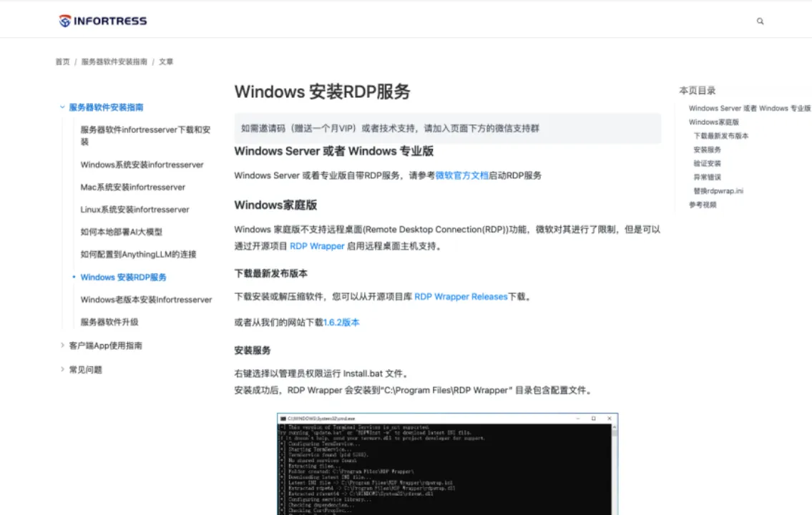The width and height of the screenshot is (812, 515).
Task: Click the 下载最新发布版本 heading
Action: [271, 273]
